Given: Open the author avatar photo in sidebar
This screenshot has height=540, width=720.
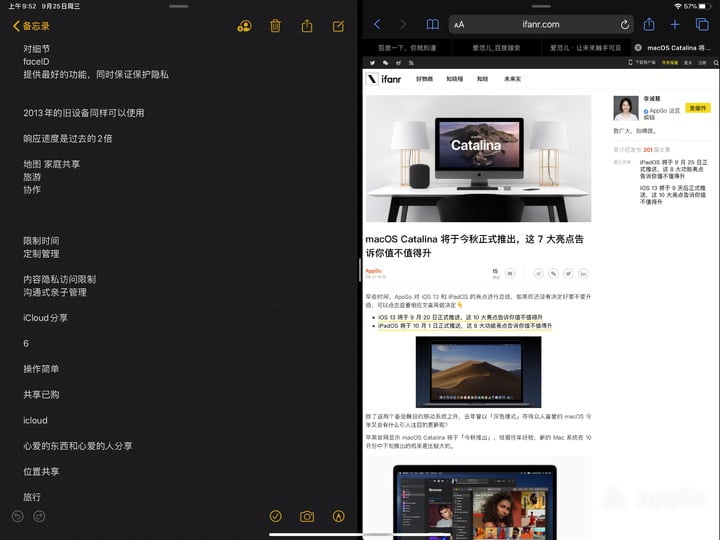Looking at the screenshot, I should point(626,108).
